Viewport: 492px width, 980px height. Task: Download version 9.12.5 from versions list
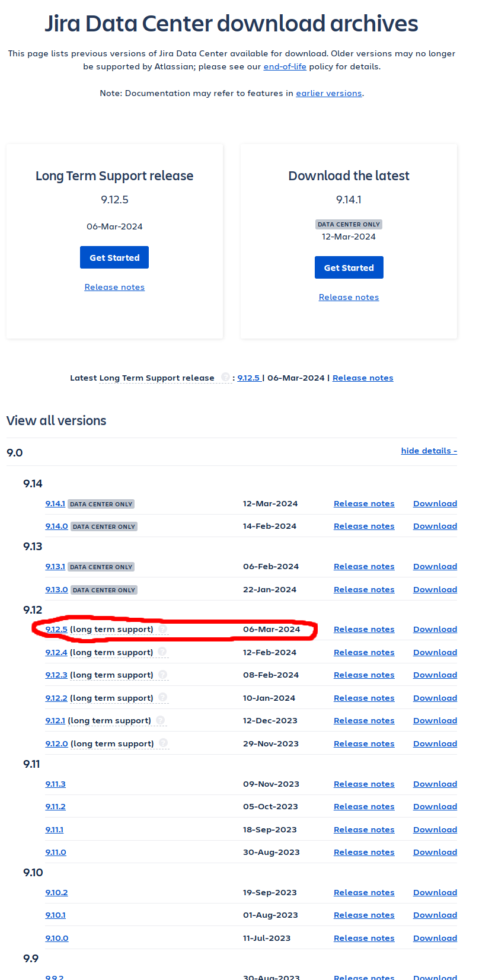(x=435, y=629)
